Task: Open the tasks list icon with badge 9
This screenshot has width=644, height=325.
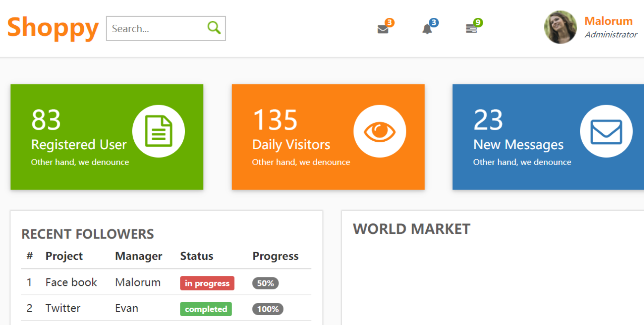Action: pos(471,28)
